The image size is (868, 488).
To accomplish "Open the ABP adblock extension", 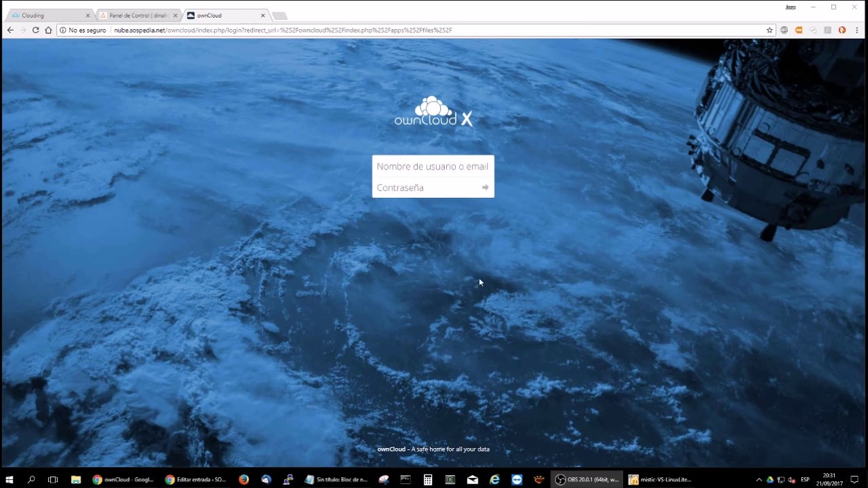I will tap(785, 30).
